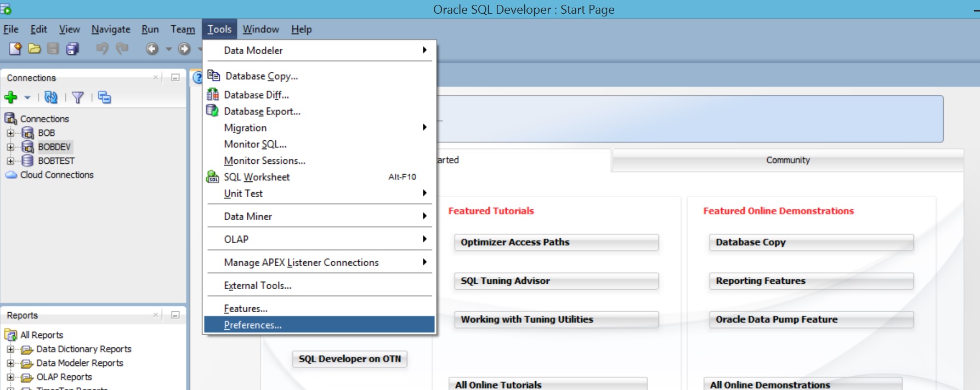
Task: Open the View menu
Action: click(70, 29)
